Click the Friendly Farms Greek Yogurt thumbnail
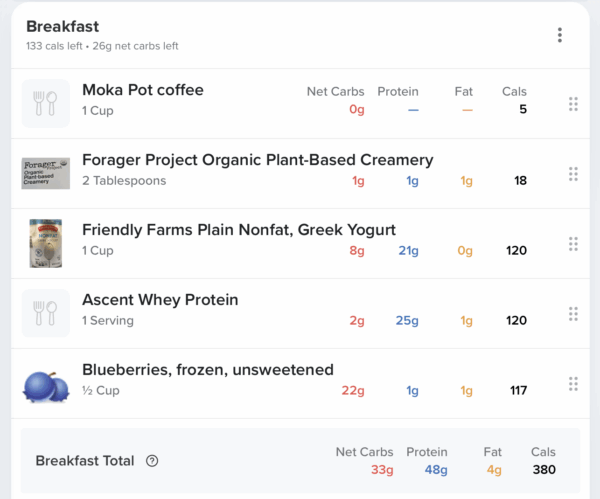 click(46, 243)
